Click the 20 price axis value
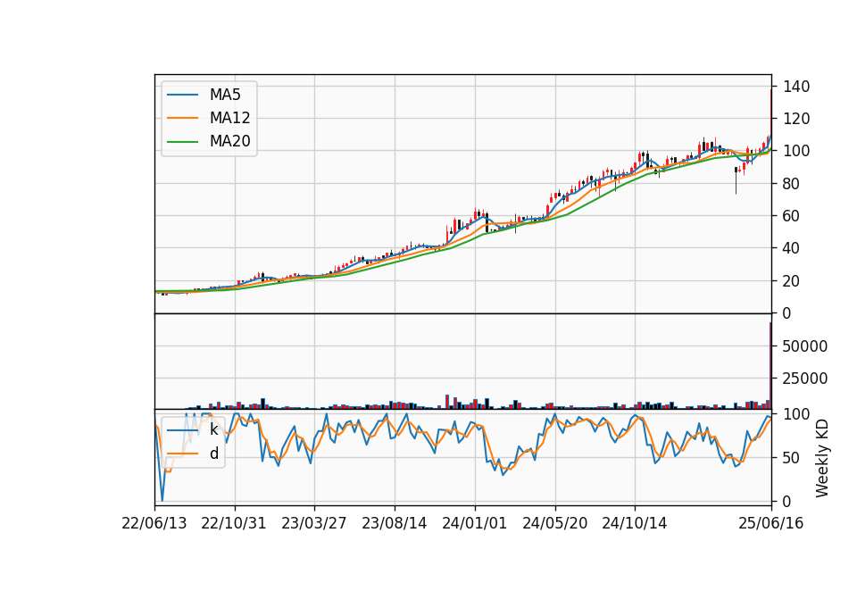Image resolution: width=857 pixels, height=616 pixels. pos(792,281)
